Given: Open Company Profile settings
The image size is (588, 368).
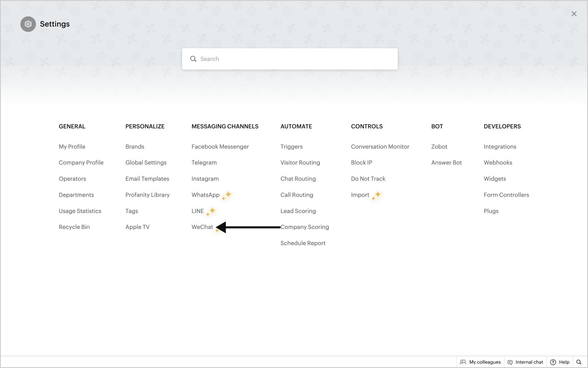Looking at the screenshot, I should coord(81,163).
